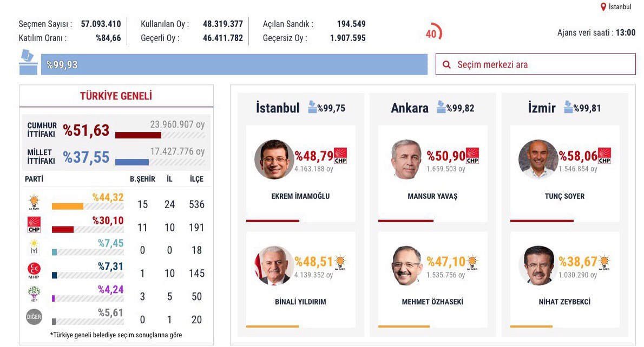Click the MHP crescent logo
The height and width of the screenshot is (347, 644).
(34, 270)
